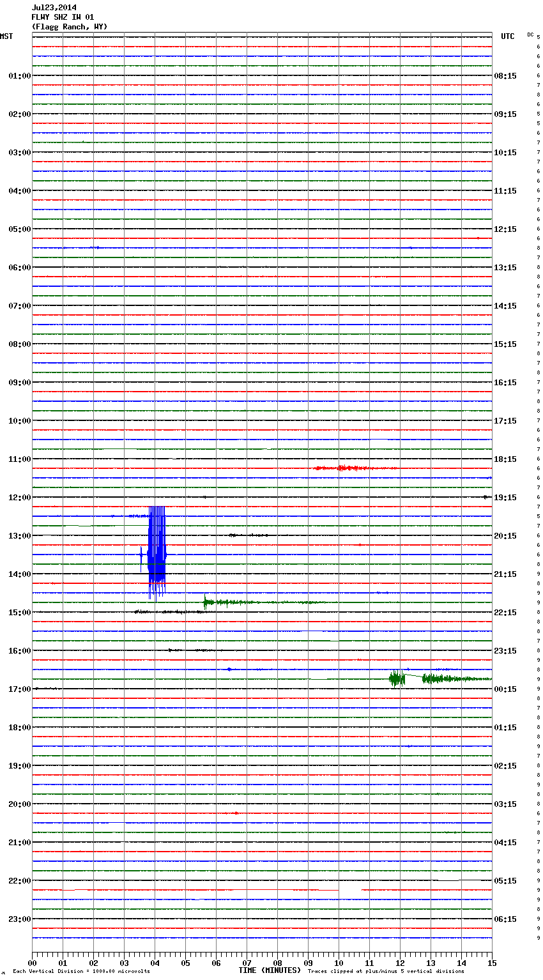543x980 pixels.
Task: Click the 06:00 MST hour label
Action: coord(20,268)
